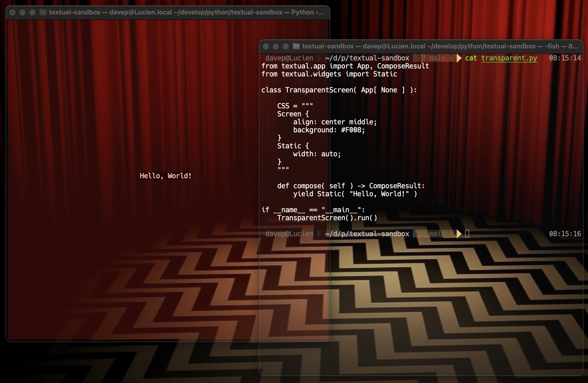Viewport: 588px width, 383px height.
Task: Click the terminal cursor block in the bottom prompt
Action: (x=467, y=234)
